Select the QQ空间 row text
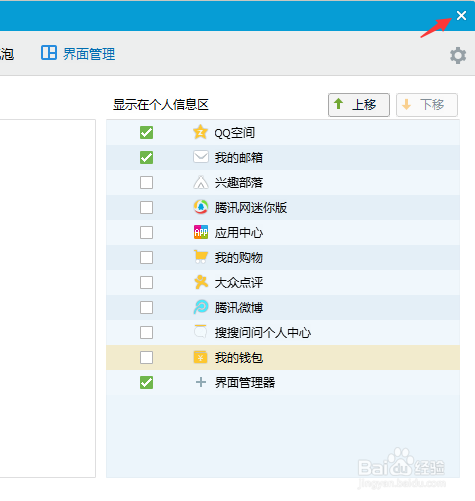The image size is (475, 501). (x=235, y=133)
